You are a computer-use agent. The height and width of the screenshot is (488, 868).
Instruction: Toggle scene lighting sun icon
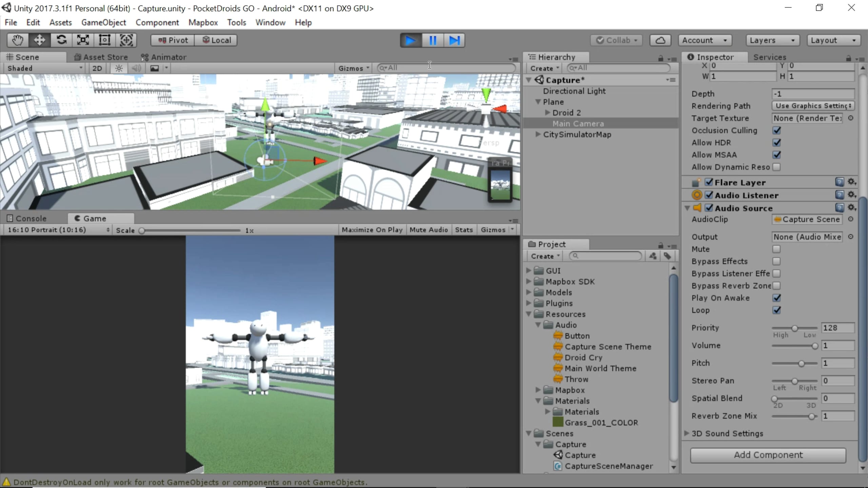pos(119,68)
